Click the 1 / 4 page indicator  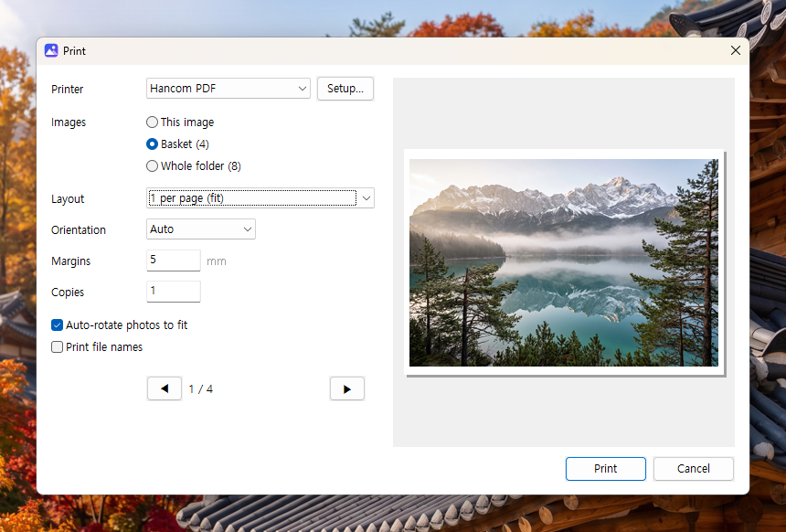click(200, 389)
